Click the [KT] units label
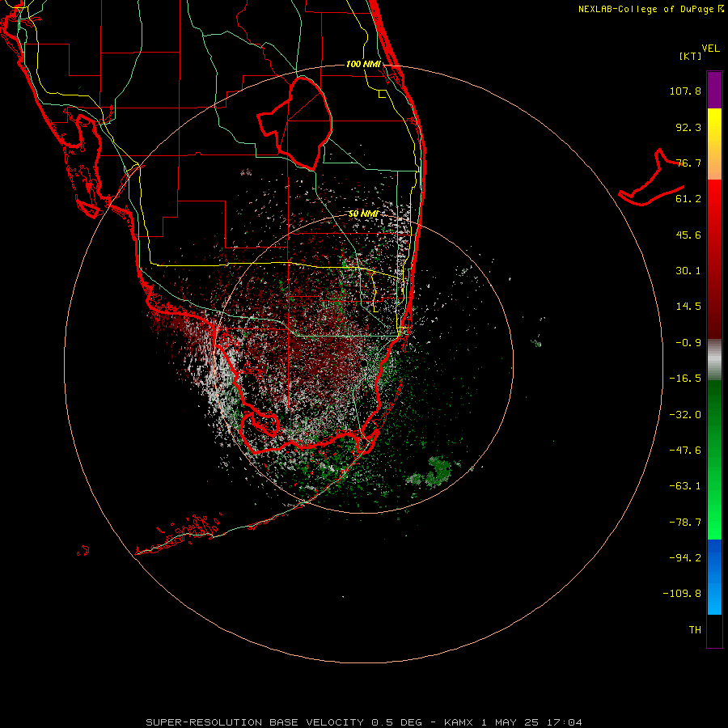The height and width of the screenshot is (728, 728). click(691, 56)
